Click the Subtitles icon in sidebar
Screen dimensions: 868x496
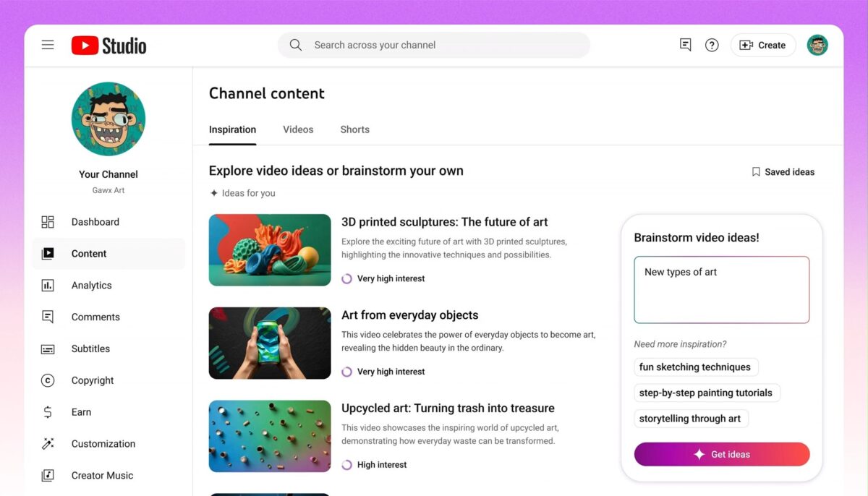48,349
